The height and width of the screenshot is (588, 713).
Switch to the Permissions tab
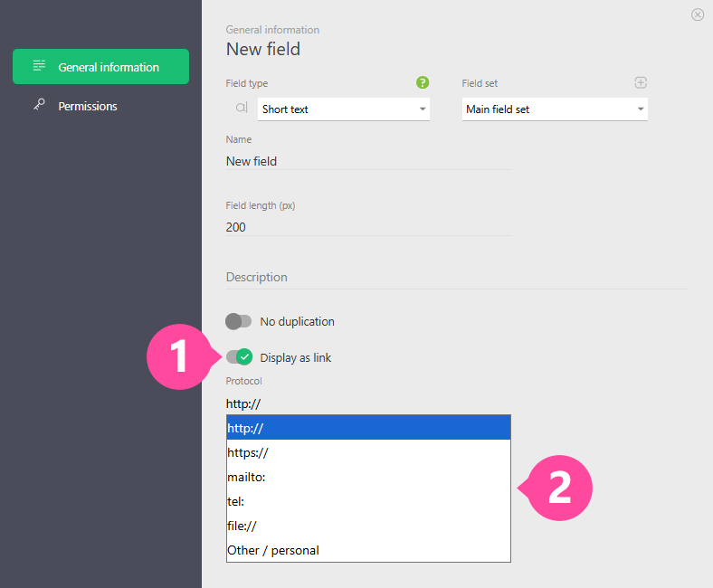point(88,106)
